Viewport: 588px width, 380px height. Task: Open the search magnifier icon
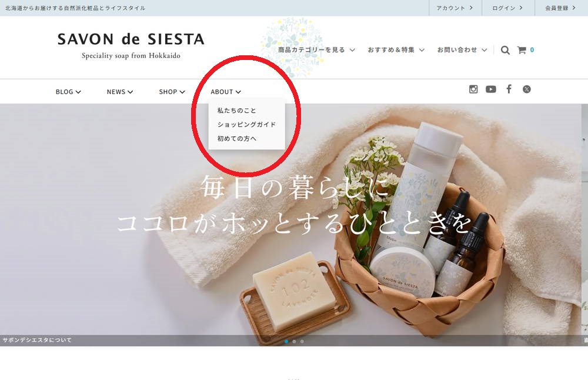[505, 50]
